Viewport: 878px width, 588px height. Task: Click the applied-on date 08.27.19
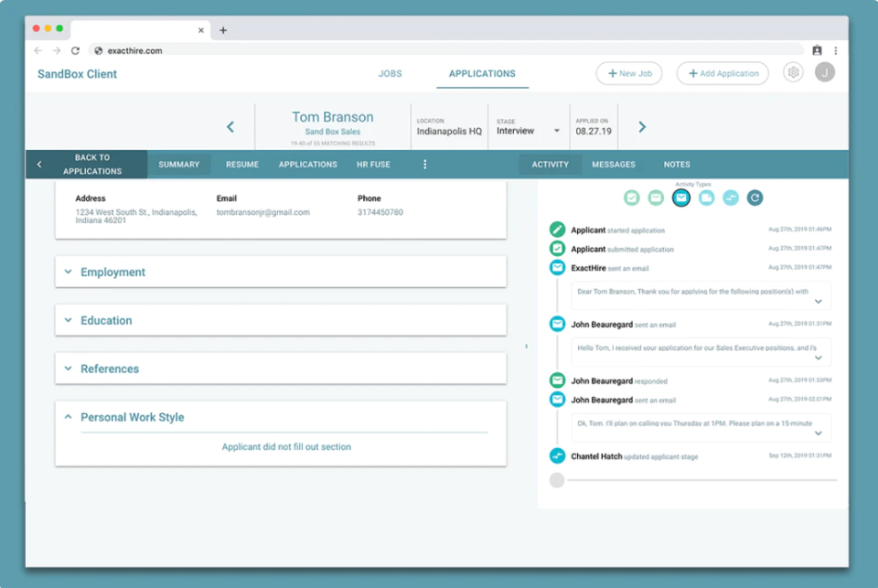pyautogui.click(x=594, y=131)
